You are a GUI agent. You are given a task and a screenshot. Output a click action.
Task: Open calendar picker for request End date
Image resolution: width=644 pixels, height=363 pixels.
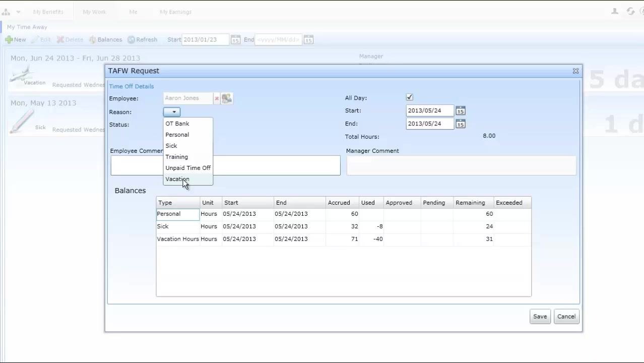coord(461,124)
